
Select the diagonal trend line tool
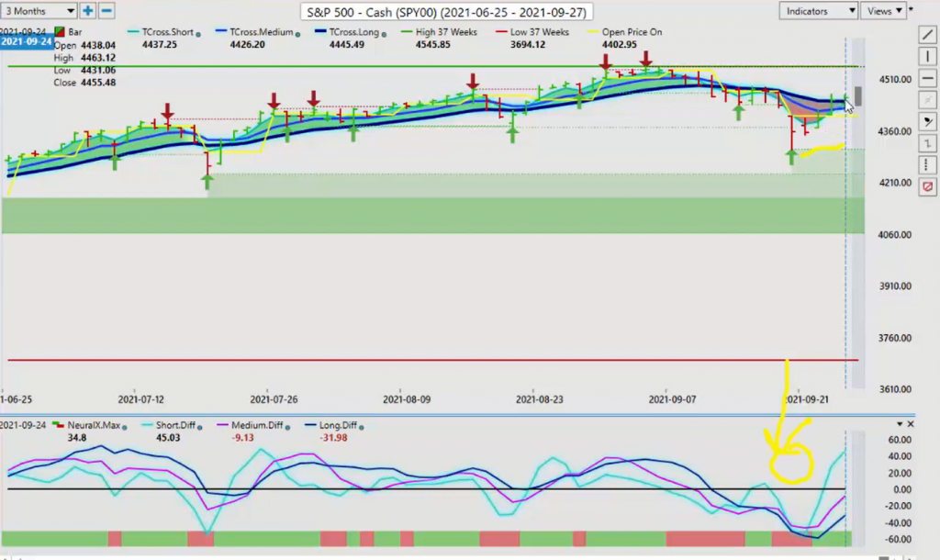[x=927, y=35]
